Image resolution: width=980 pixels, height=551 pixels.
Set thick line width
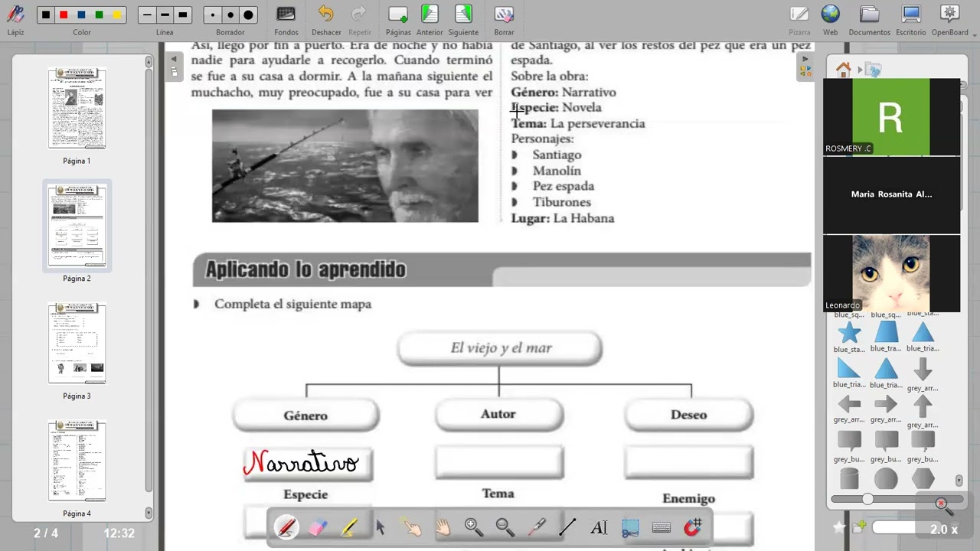click(182, 15)
